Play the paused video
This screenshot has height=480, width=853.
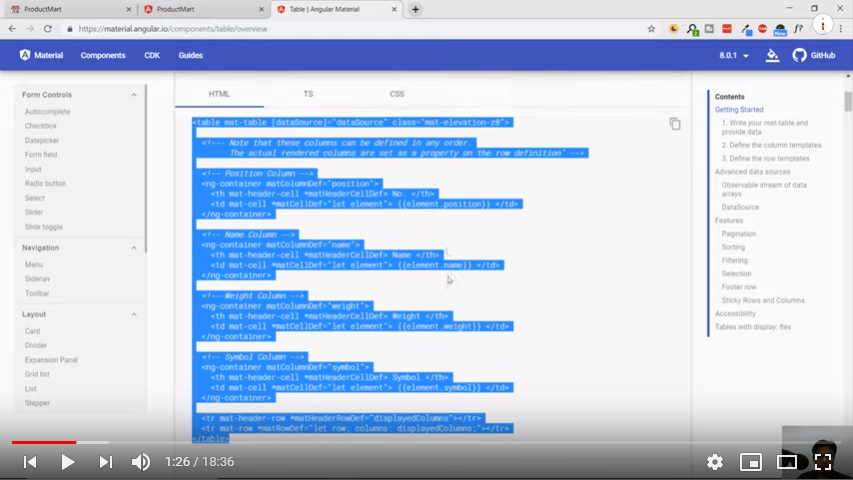[68, 462]
